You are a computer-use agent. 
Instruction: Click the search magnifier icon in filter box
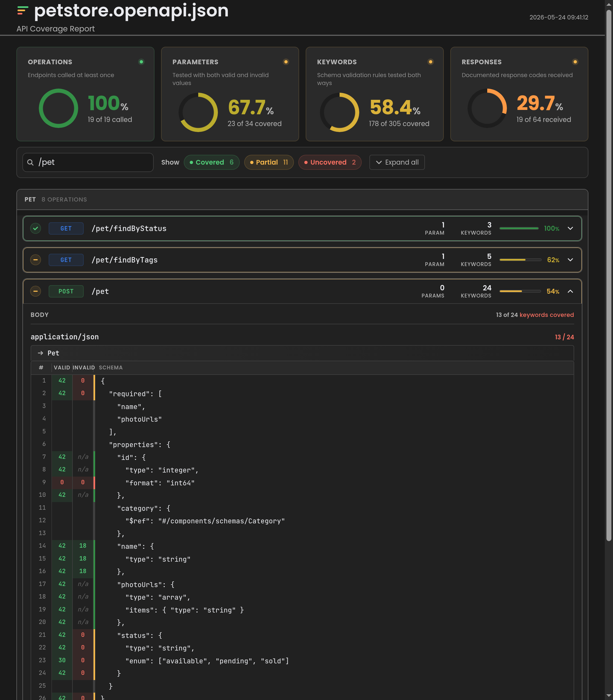pyautogui.click(x=30, y=162)
